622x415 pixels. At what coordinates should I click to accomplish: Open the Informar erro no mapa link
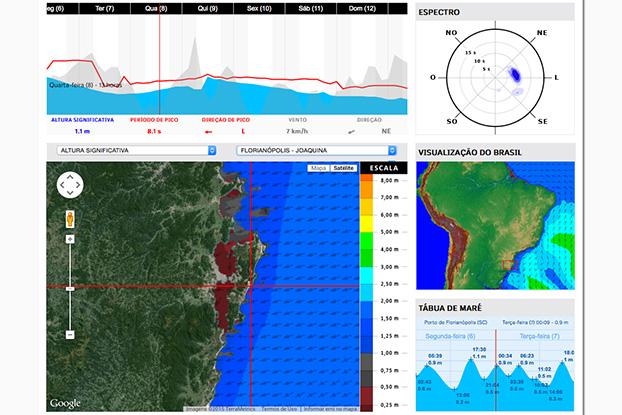click(330, 409)
